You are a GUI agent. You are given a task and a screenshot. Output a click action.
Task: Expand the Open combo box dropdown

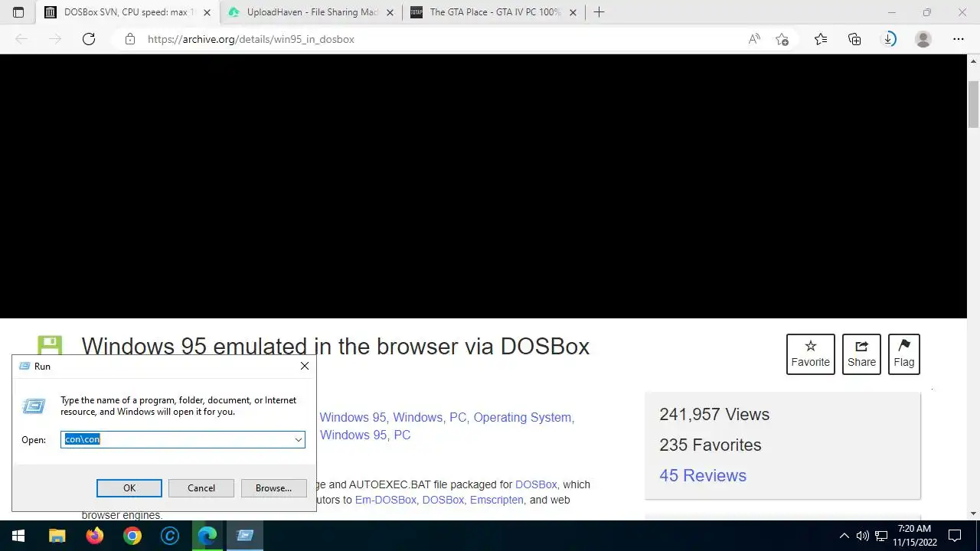click(x=298, y=439)
